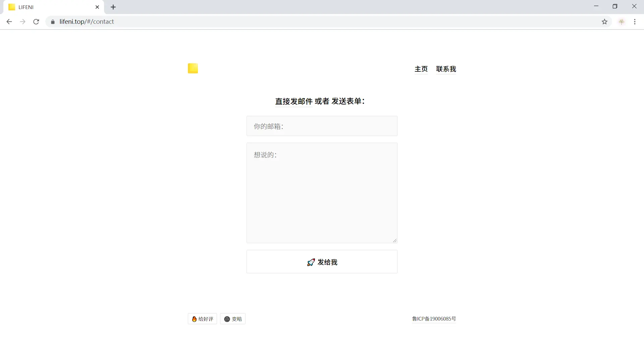Click the forward navigation arrow
The width and height of the screenshot is (644, 345).
click(x=22, y=21)
